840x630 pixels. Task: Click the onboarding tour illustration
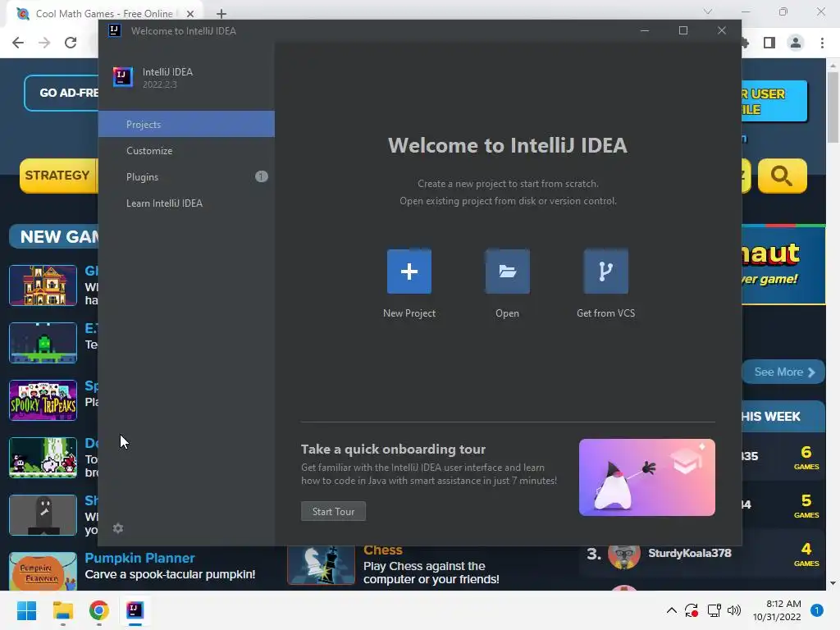pos(646,477)
